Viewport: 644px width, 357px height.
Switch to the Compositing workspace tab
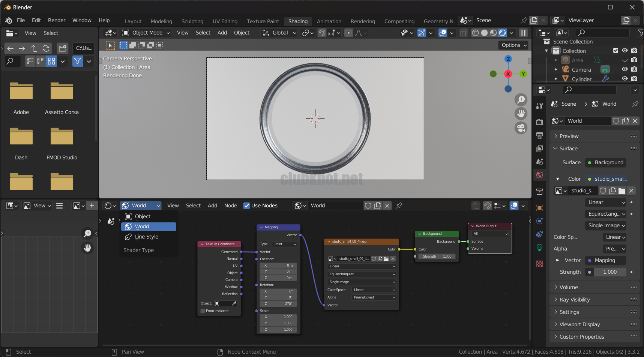[x=399, y=21]
